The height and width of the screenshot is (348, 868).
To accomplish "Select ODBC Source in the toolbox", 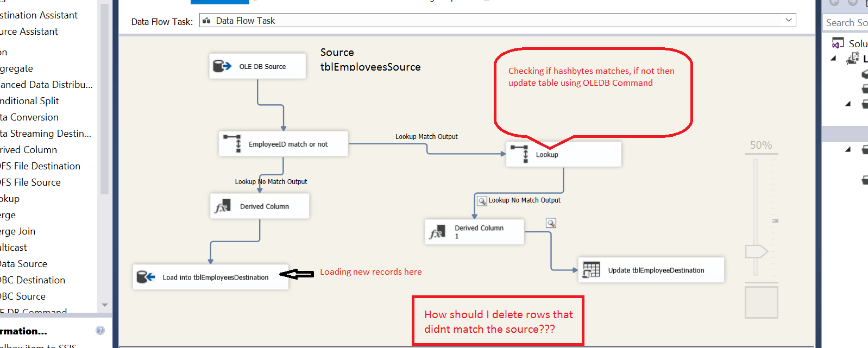I will point(23,296).
